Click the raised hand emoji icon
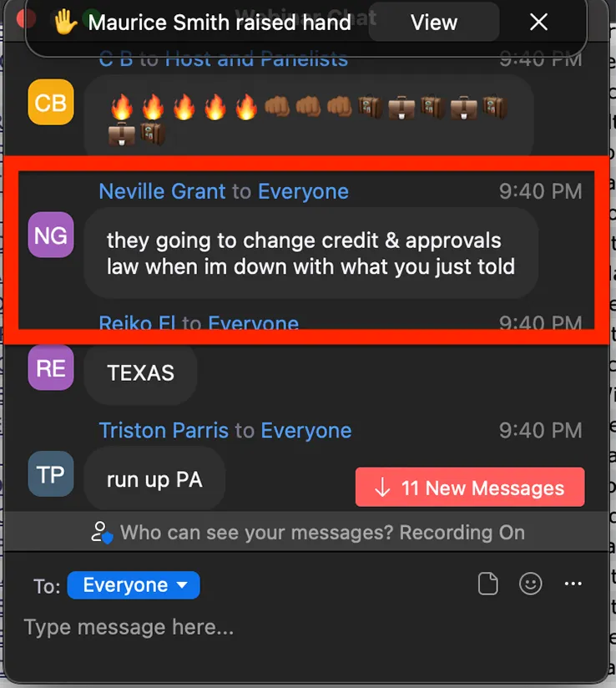 (65, 22)
